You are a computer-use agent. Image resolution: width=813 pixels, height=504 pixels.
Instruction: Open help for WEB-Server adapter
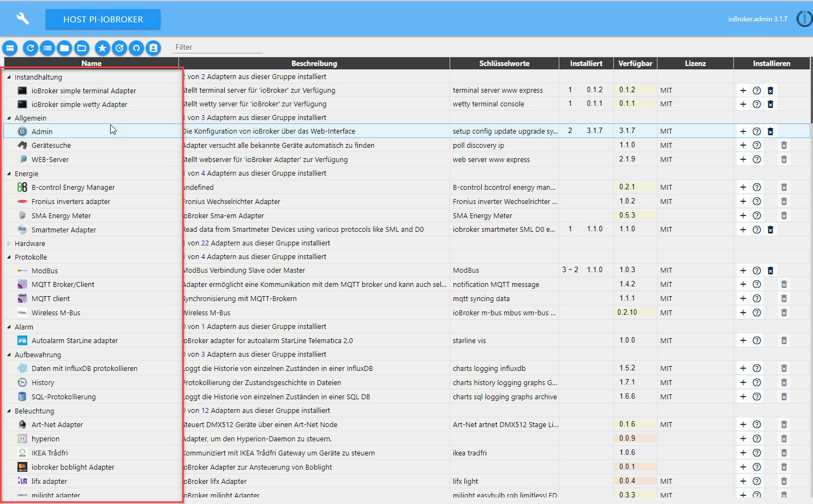point(757,159)
